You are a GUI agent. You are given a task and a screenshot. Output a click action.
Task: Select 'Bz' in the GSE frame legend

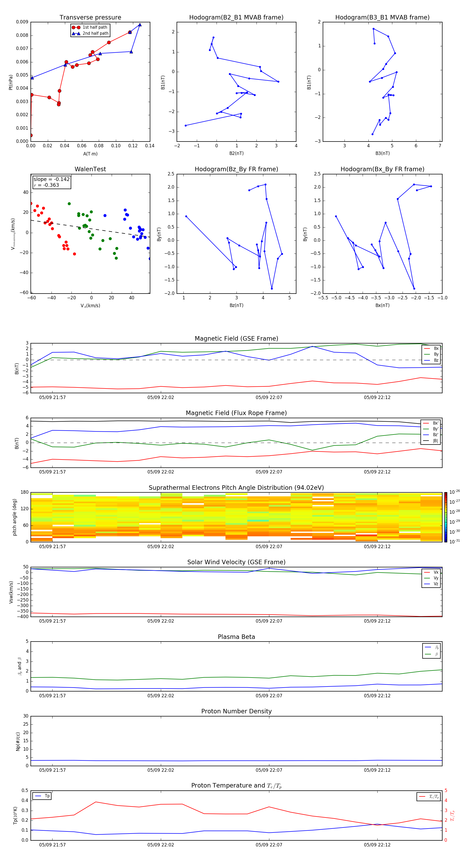(x=431, y=360)
